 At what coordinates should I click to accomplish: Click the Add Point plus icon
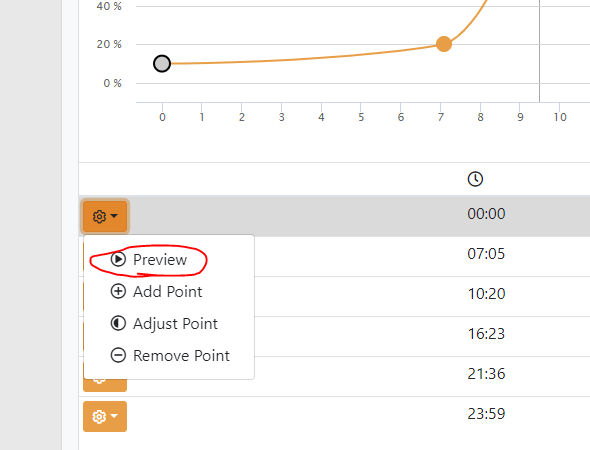[x=118, y=291]
